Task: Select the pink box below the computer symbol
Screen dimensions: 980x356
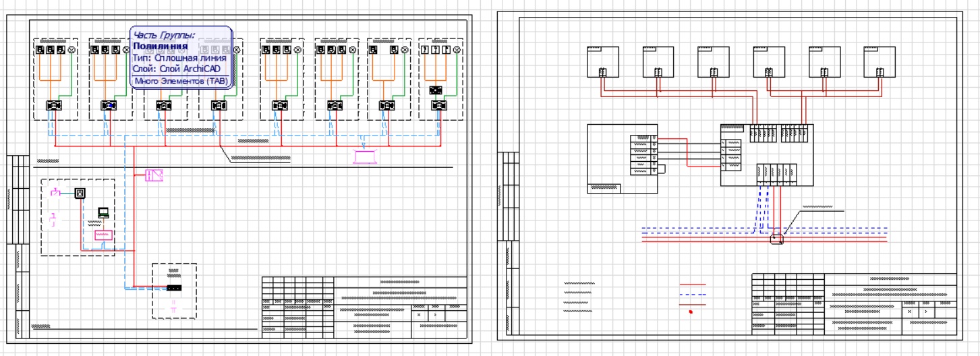Action: coord(103,235)
